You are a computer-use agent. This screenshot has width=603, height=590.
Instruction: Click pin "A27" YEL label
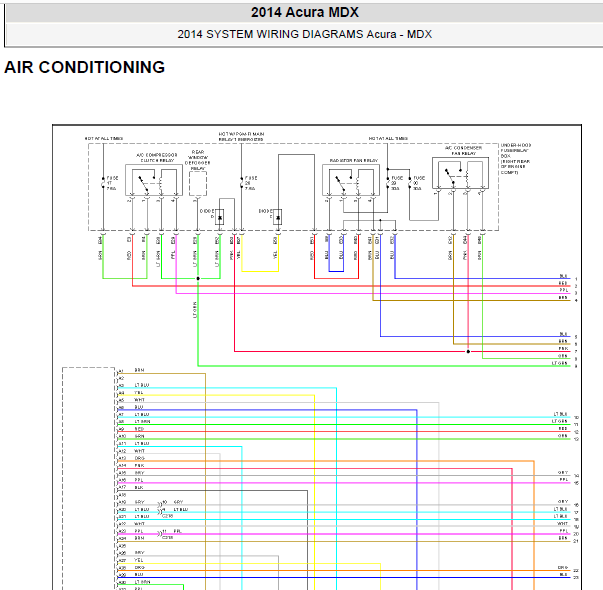point(131,560)
